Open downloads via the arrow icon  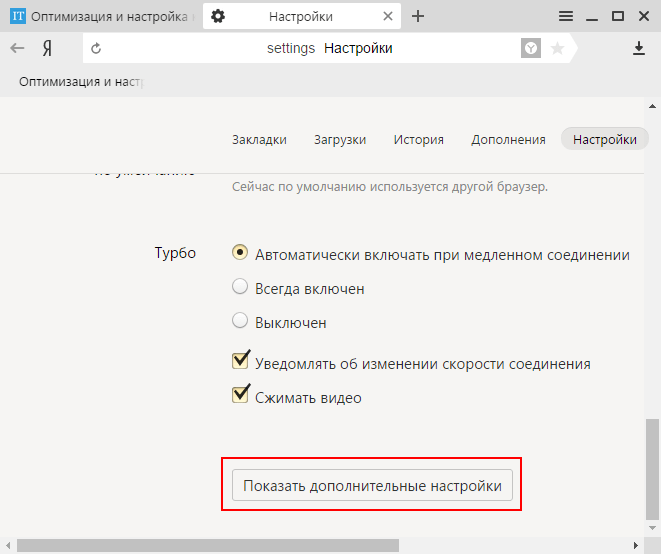(x=639, y=48)
